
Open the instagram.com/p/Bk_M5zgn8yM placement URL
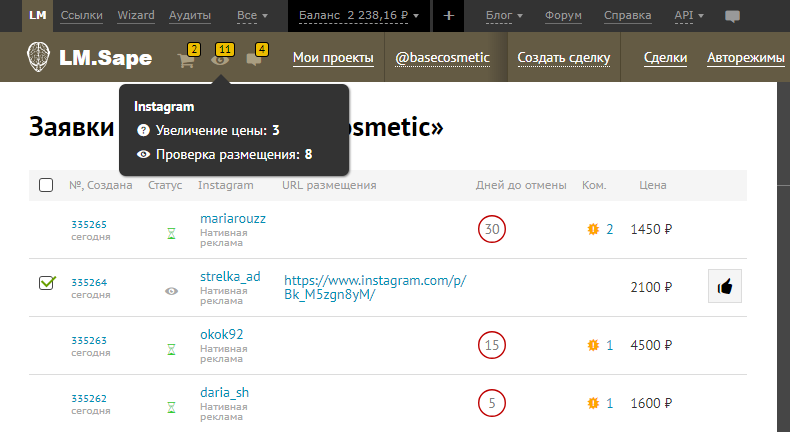[x=375, y=287]
